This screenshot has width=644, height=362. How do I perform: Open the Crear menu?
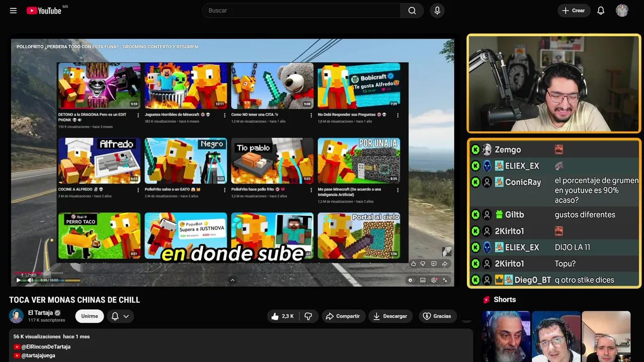click(574, 11)
